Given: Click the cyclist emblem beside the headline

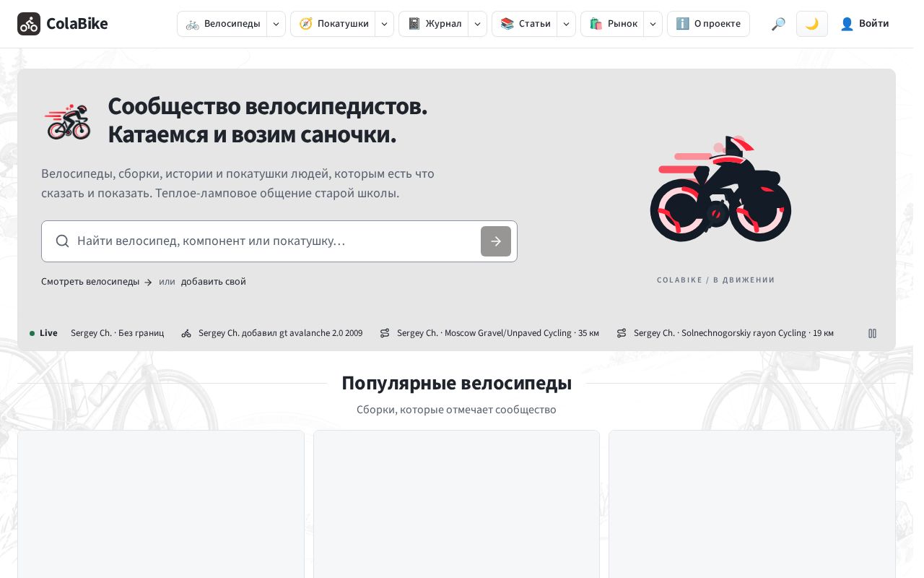Looking at the screenshot, I should coord(68,121).
